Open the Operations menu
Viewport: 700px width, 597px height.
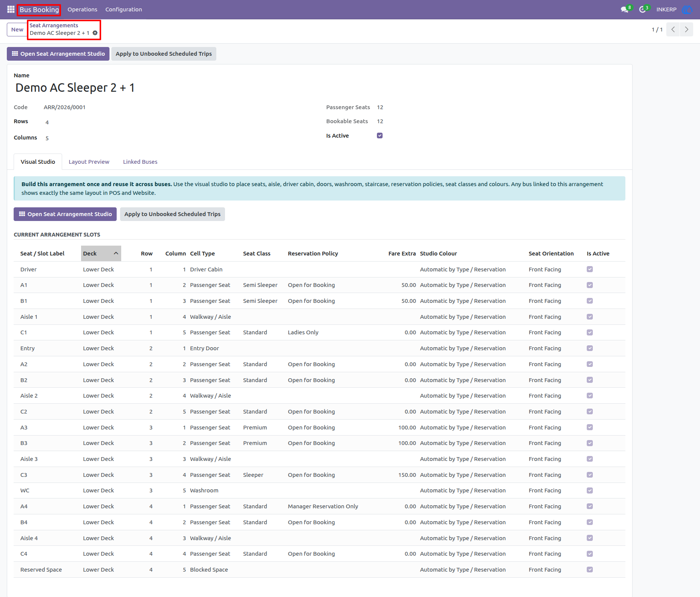tap(82, 9)
